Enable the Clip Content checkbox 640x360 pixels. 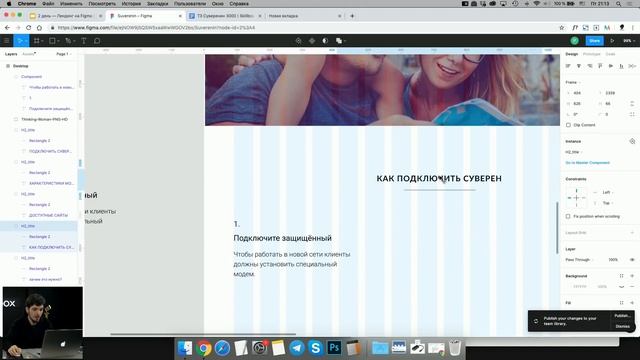(x=568, y=125)
